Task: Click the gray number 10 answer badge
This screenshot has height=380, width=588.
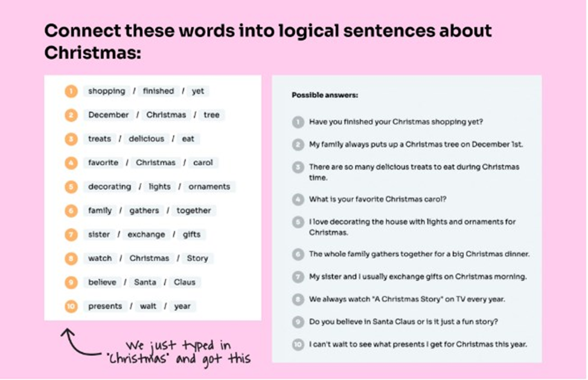Action: click(298, 344)
